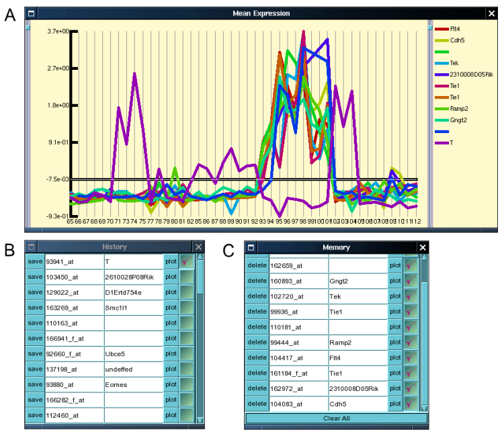Click the Memory scrollbar down arrow
This screenshot has width=504, height=434.
(x=424, y=408)
